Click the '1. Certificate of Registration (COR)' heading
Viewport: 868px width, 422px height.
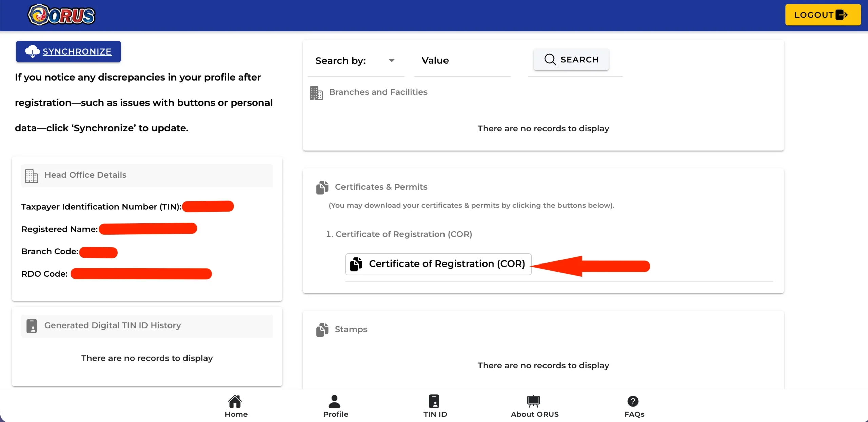coord(399,234)
